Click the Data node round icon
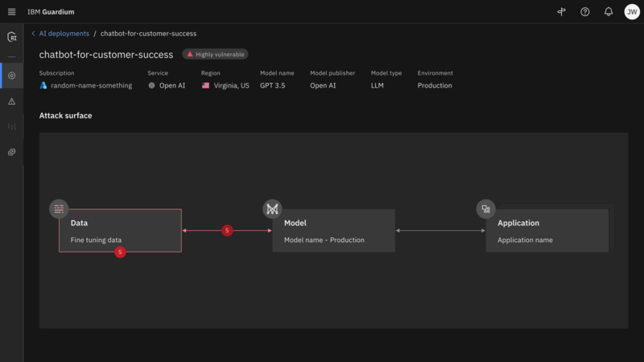Screen dimensions: 644x362 click(59, 209)
